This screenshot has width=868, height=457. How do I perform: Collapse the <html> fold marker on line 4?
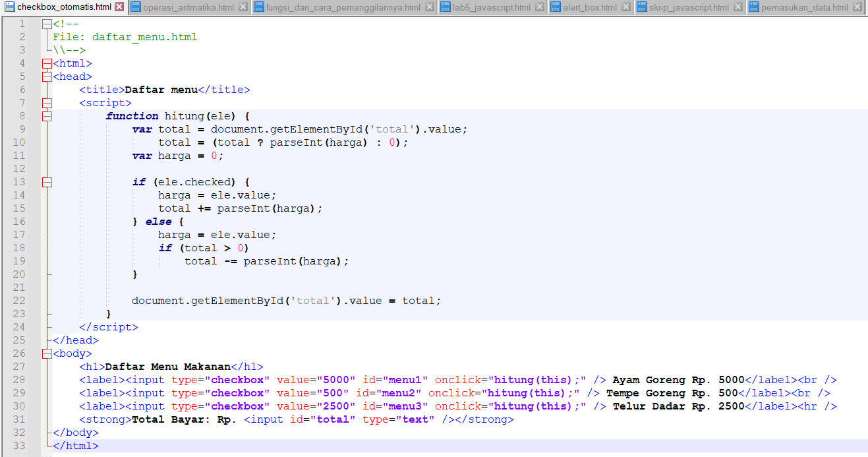(x=46, y=63)
